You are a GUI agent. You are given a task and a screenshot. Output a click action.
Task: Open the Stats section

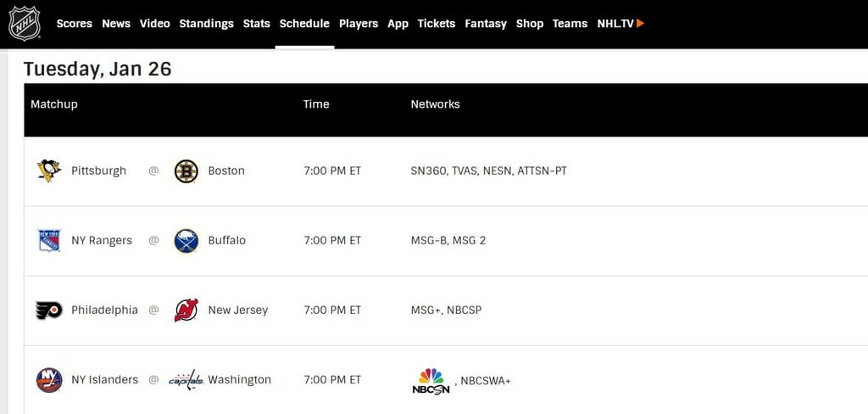click(257, 24)
